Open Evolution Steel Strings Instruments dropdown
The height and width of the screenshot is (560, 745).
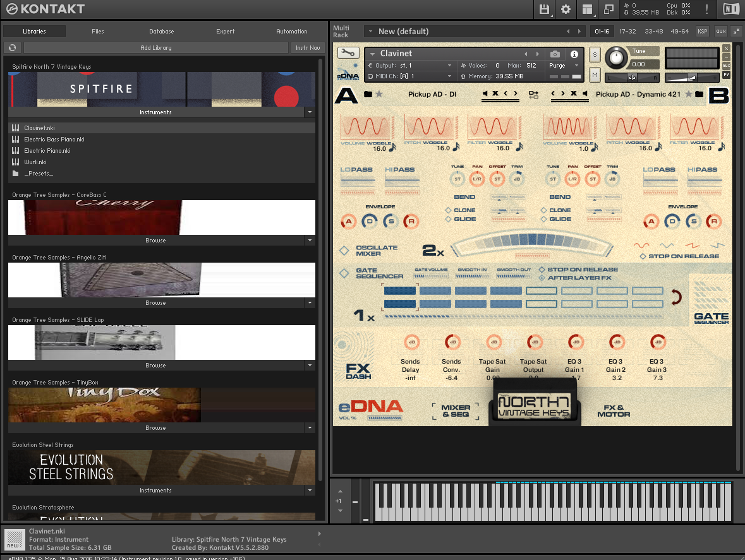click(310, 491)
